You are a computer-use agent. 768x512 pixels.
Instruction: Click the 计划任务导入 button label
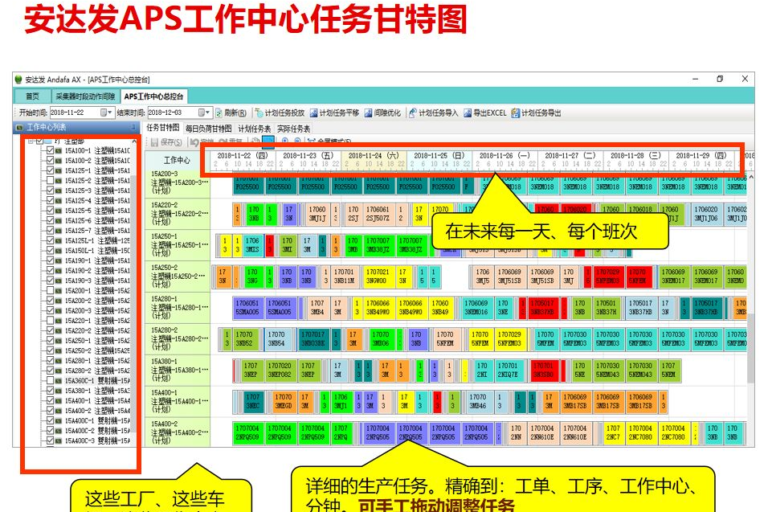coord(438,113)
